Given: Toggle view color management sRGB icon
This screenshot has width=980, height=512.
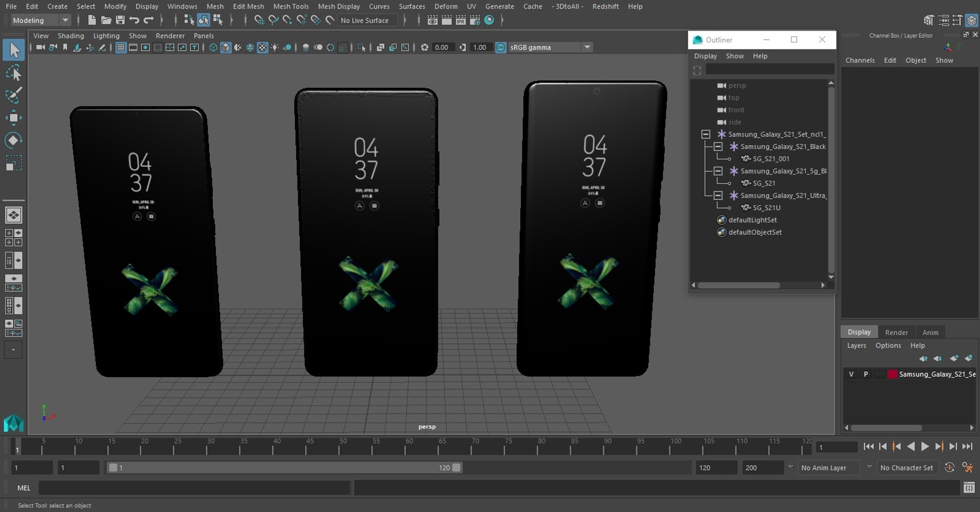Looking at the screenshot, I should 501,47.
